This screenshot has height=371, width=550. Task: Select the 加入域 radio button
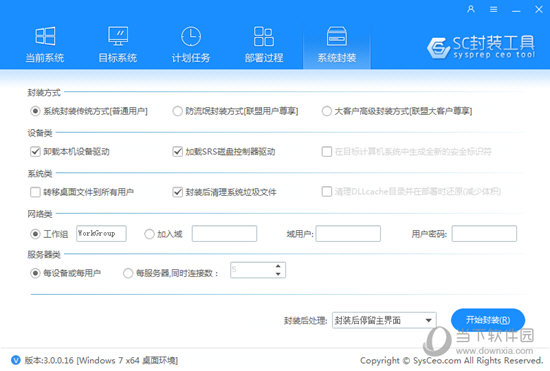pos(149,234)
